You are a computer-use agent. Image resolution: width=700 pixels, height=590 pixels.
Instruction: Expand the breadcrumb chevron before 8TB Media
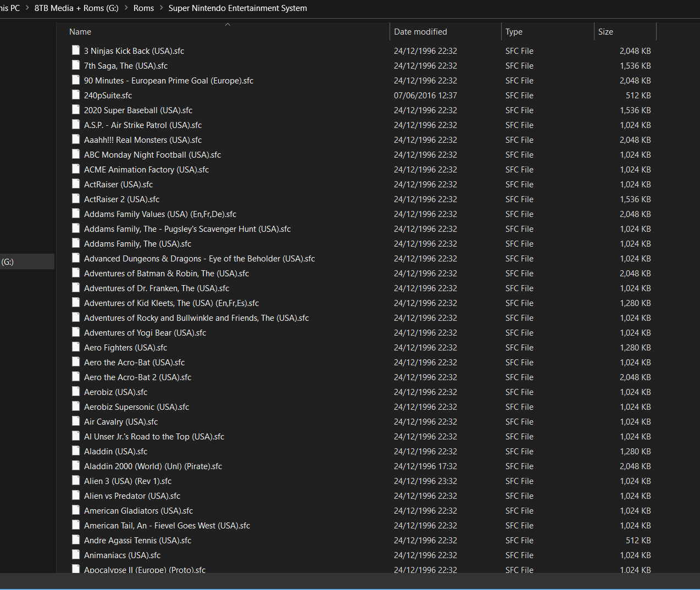coord(27,8)
